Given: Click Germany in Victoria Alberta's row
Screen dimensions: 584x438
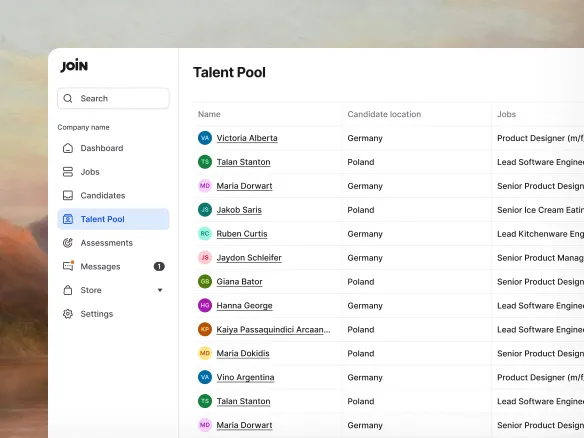Looking at the screenshot, I should (365, 138).
